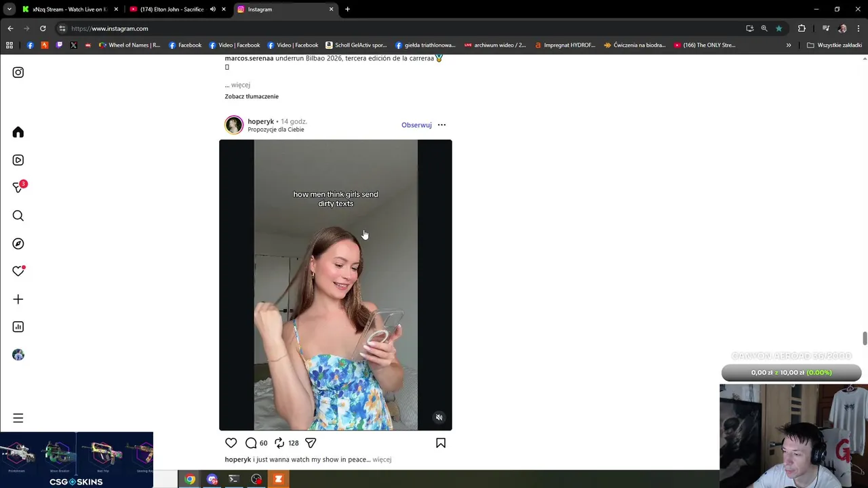
Task: Open Reels in the Instagram sidebar
Action: tap(18, 160)
